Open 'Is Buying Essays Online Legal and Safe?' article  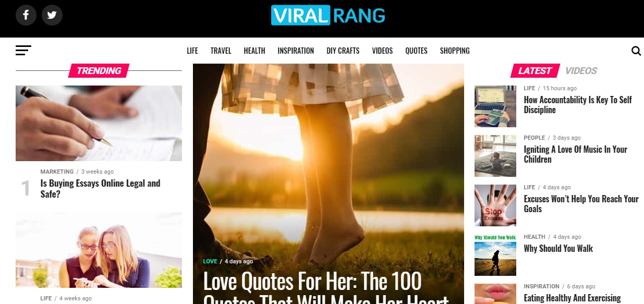click(101, 189)
